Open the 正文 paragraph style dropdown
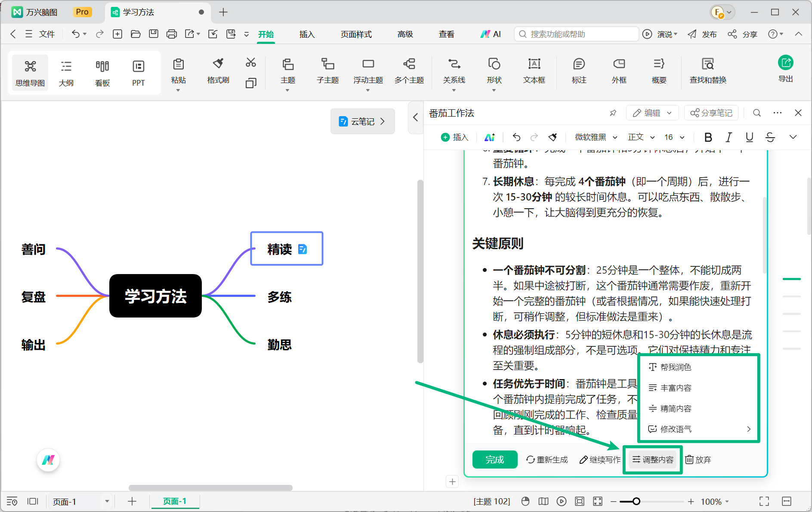812x512 pixels. 641,137
